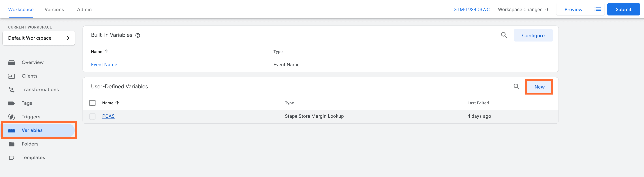Select the Templates sidebar icon
Viewport: 644px width, 177px height.
(x=12, y=158)
